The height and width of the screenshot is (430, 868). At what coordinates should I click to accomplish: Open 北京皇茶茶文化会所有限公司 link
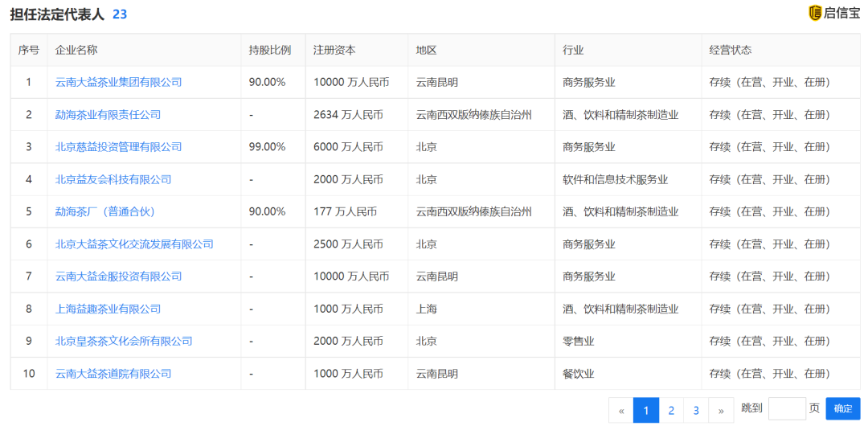click(124, 342)
